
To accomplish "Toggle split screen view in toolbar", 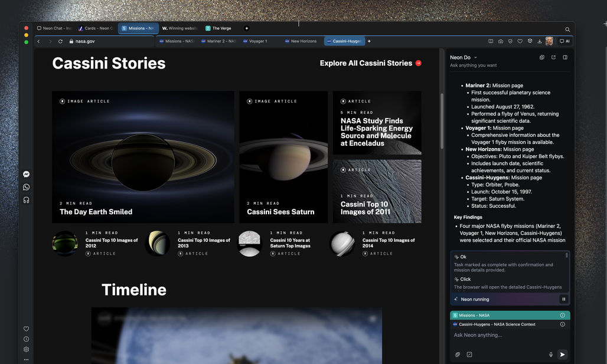I will (x=491, y=41).
